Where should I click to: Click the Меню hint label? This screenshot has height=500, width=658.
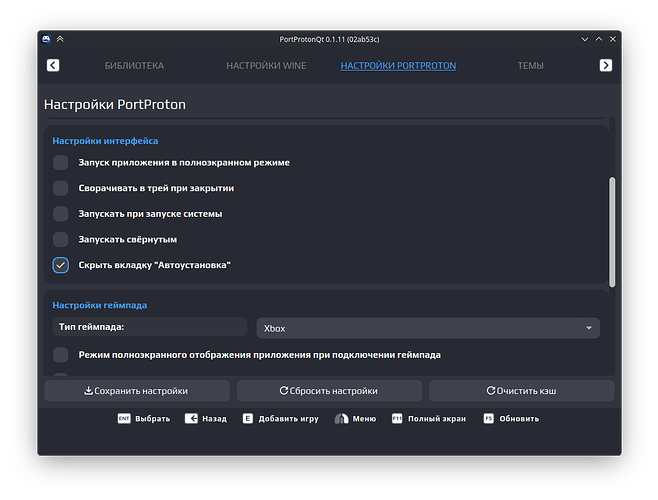point(364,419)
